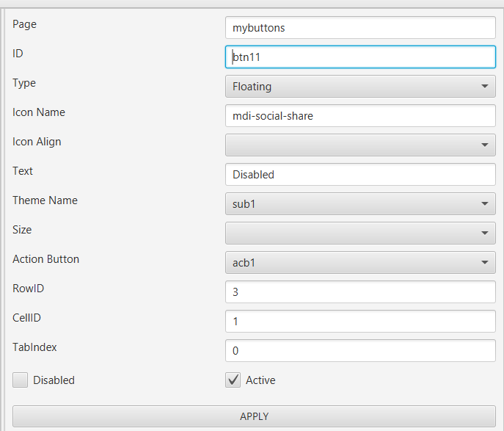Click the Type dropdown arrow
The height and width of the screenshot is (431, 504).
(485, 87)
